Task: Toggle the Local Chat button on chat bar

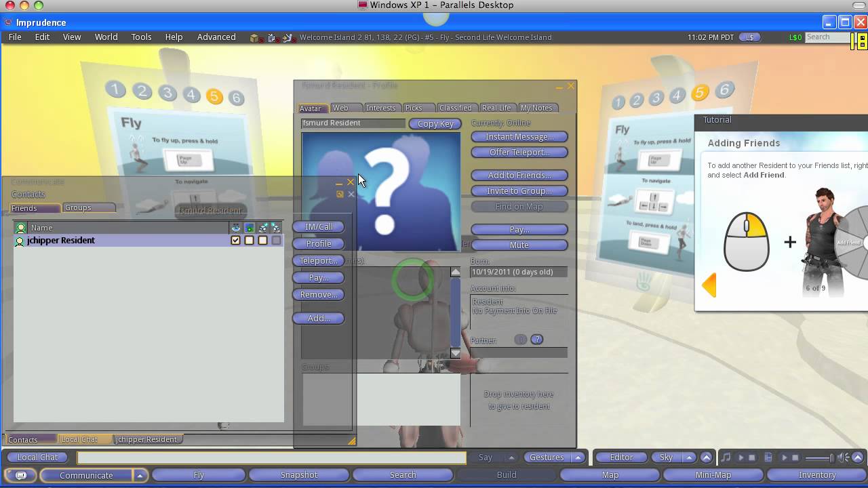Action: point(37,457)
